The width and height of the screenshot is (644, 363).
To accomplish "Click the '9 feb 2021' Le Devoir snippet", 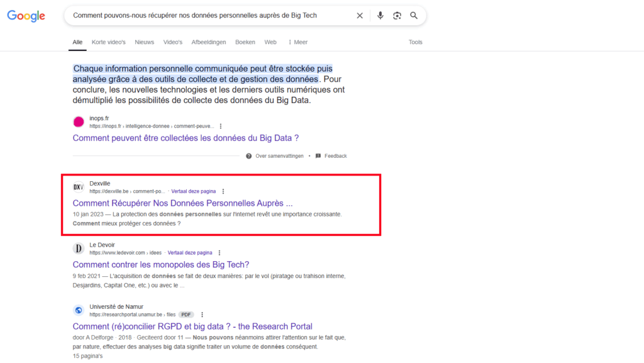I will click(x=209, y=281).
